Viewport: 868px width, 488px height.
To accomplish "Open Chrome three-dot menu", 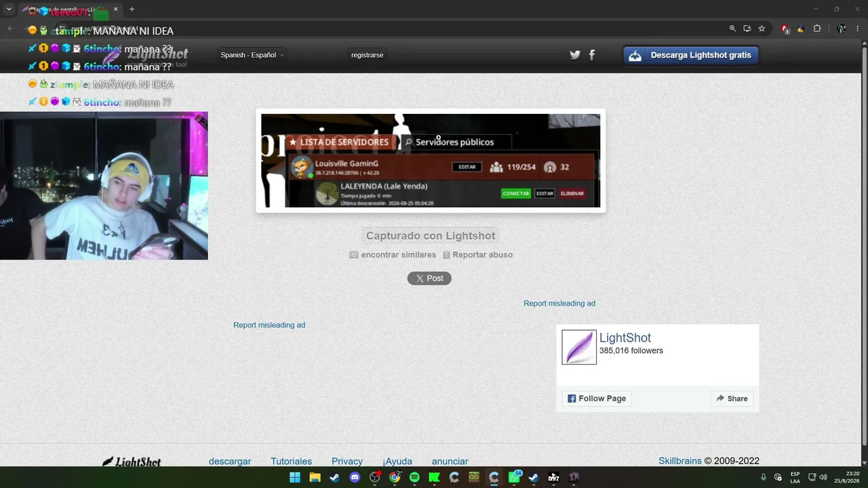I will [858, 28].
